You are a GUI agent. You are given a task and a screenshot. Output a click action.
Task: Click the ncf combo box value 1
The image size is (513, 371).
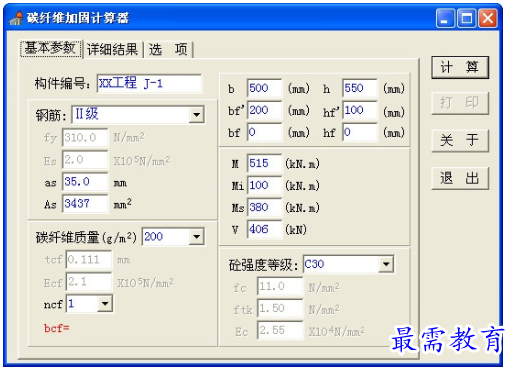(x=89, y=304)
